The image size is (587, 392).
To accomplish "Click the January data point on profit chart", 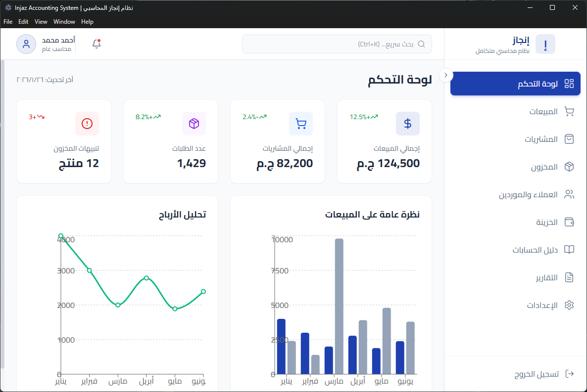I will [x=61, y=236].
